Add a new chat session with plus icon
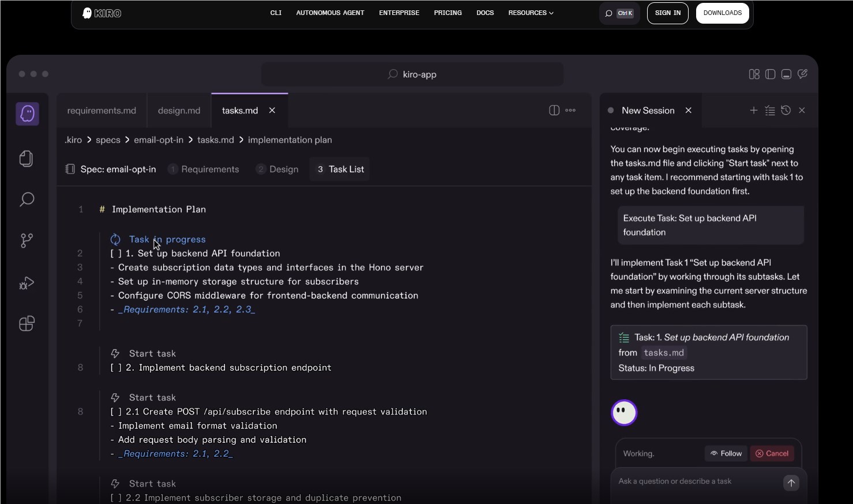Viewport: 853px width, 504px height. pyautogui.click(x=753, y=110)
